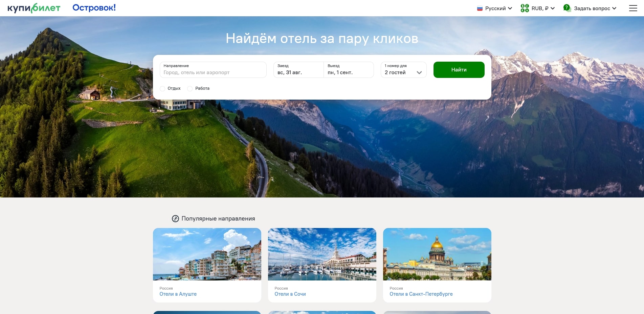Click the Saint Petersburg cathedral thumbnail

click(x=437, y=254)
